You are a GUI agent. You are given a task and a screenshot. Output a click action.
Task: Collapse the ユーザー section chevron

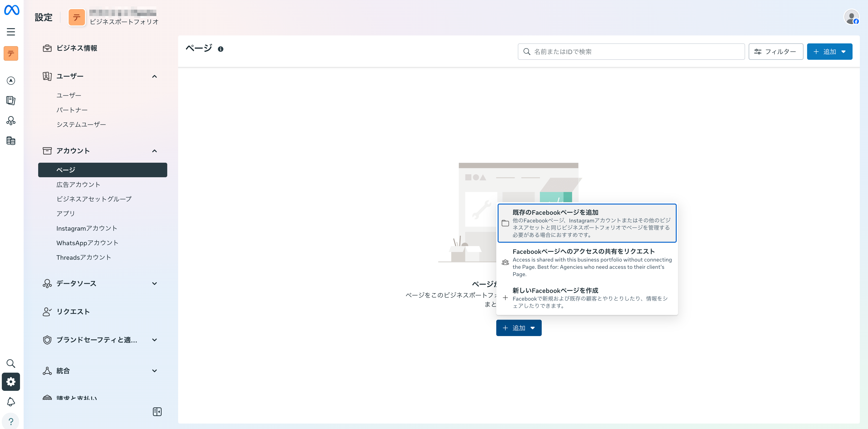pos(154,77)
